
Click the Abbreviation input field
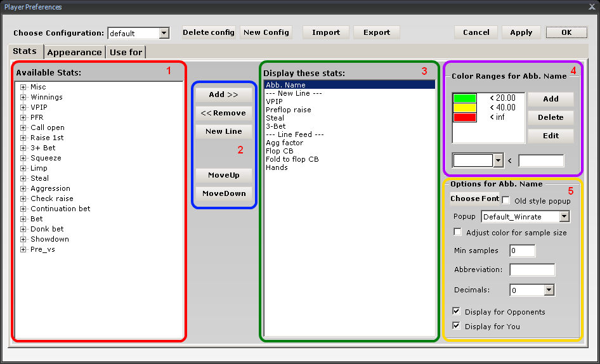(532, 270)
